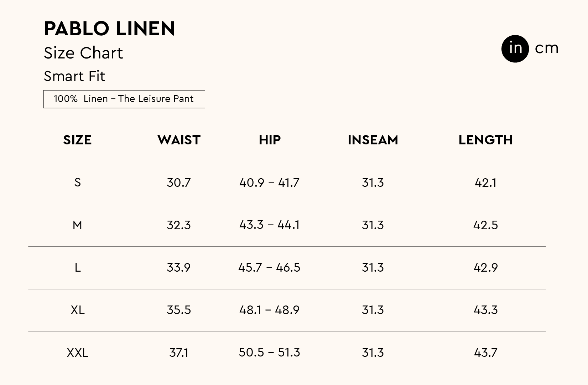Click the 100% Linen Leisure Pant label
Screen dimensions: 588x385
pos(124,99)
